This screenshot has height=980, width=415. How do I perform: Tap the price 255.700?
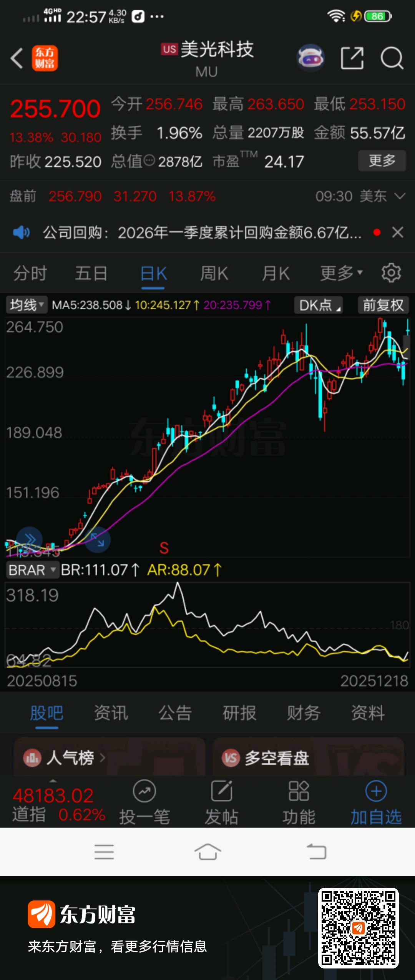[55, 109]
